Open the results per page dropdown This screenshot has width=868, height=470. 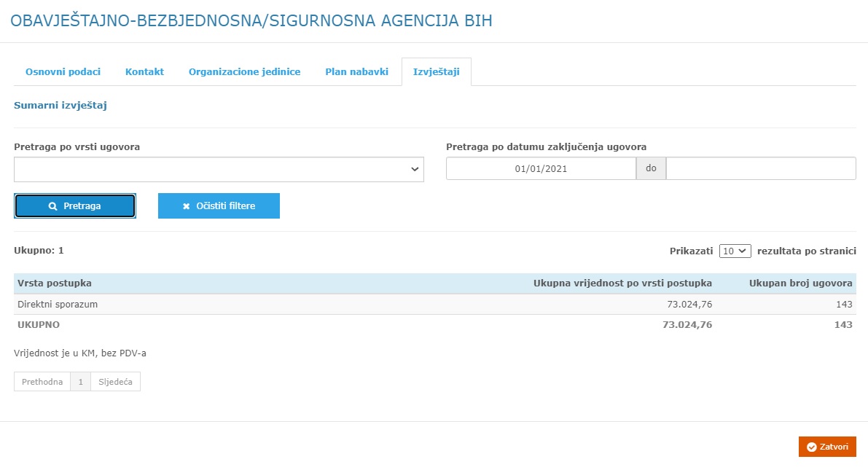pos(735,251)
